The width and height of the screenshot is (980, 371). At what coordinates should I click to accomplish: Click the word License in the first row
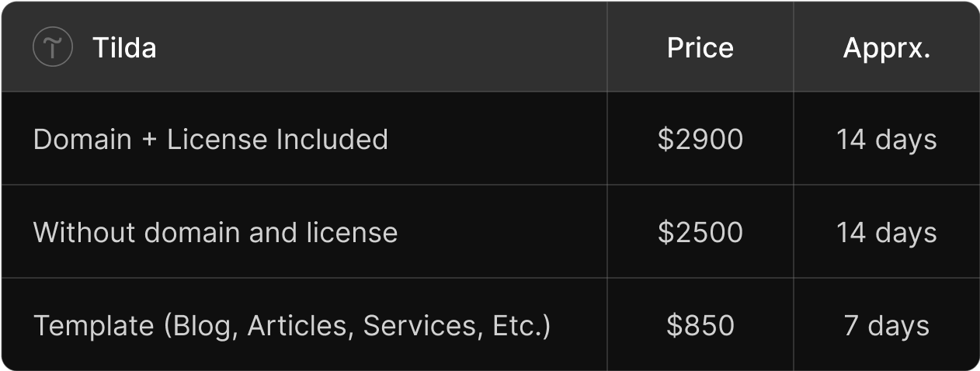[x=217, y=140]
